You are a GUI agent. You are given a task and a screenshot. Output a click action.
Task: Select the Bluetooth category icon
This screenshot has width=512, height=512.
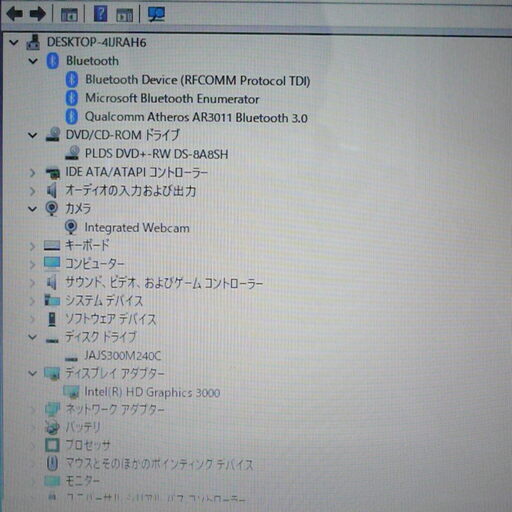pos(53,61)
